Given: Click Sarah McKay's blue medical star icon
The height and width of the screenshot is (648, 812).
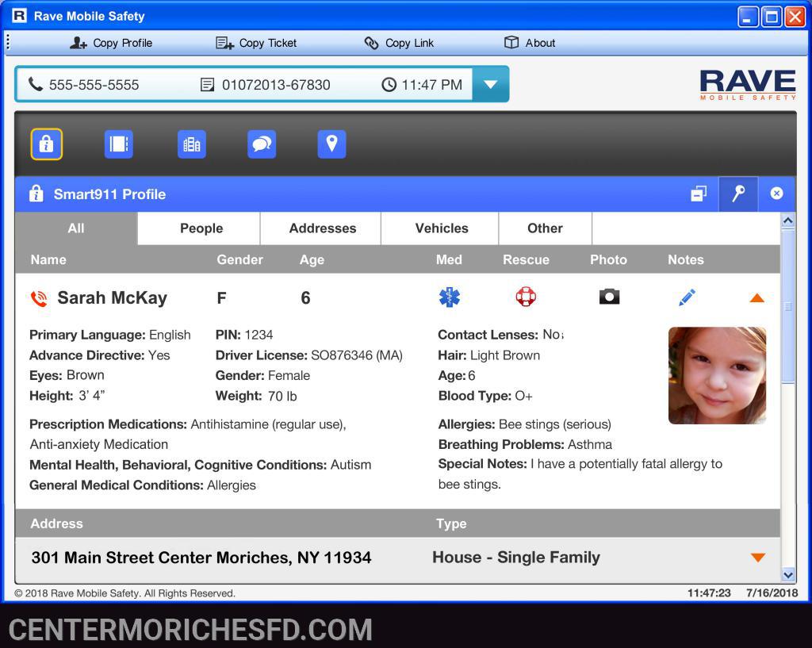Looking at the screenshot, I should [x=450, y=297].
